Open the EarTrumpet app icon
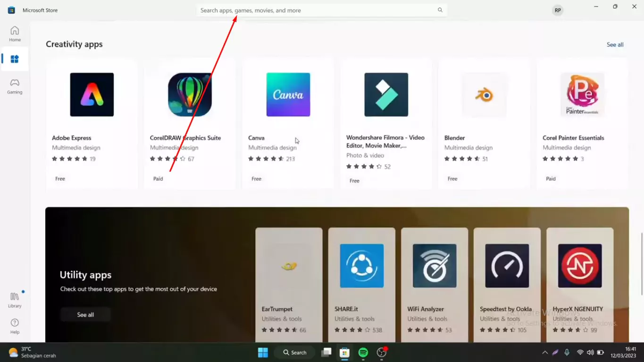 tap(289, 266)
